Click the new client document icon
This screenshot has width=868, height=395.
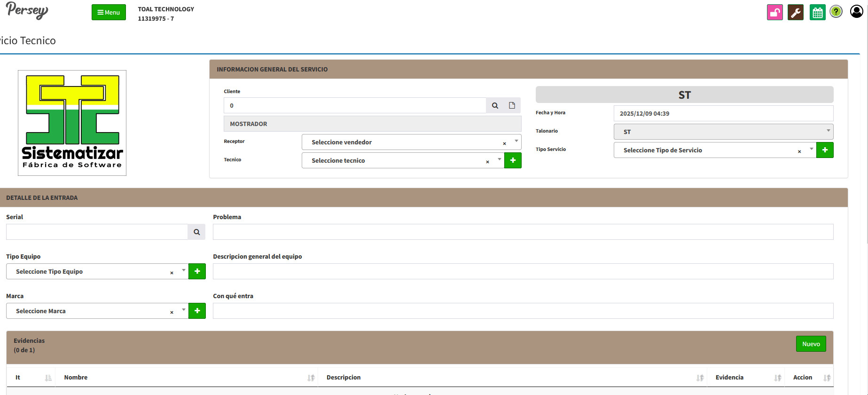coord(512,105)
